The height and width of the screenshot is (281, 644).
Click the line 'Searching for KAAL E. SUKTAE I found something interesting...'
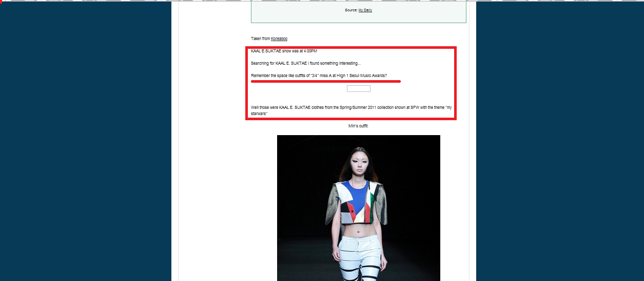[x=306, y=63]
